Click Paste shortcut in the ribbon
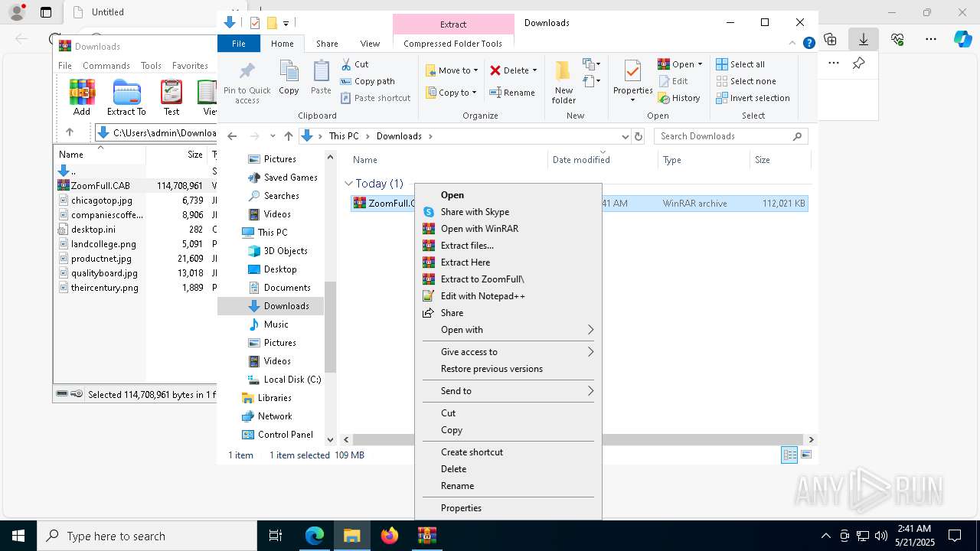This screenshot has height=551, width=980. click(375, 98)
